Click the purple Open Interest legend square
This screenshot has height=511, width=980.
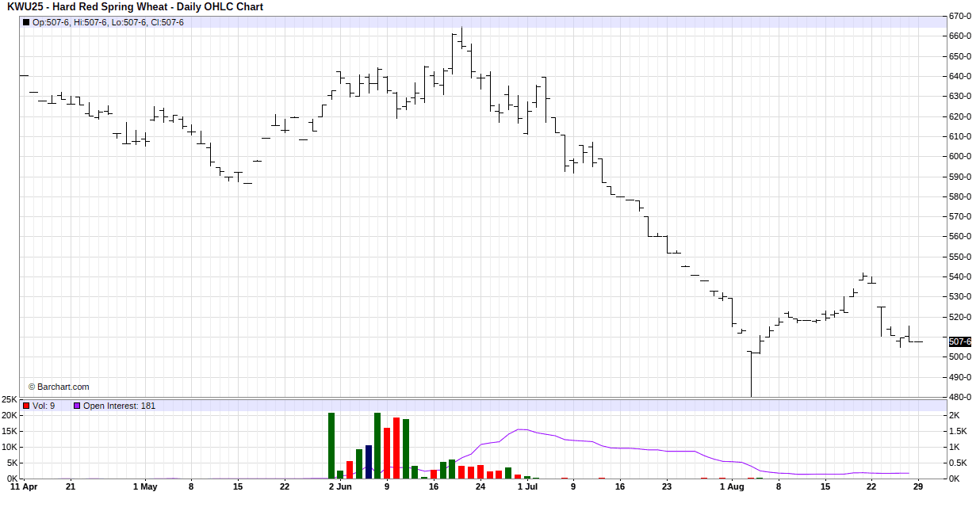click(x=77, y=406)
